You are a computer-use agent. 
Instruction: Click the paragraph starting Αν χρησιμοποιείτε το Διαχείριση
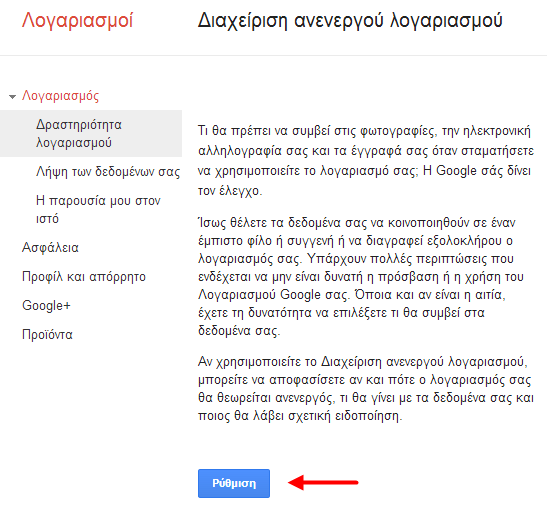366,389
